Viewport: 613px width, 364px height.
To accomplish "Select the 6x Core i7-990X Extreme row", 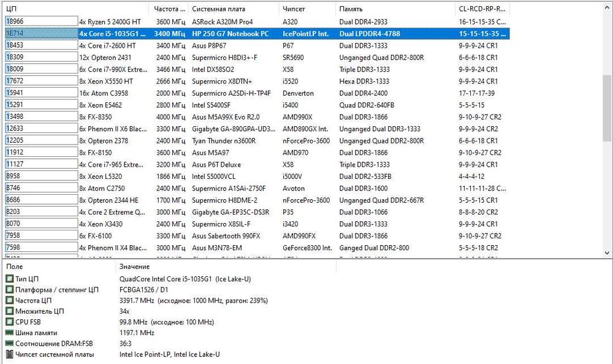I will point(257,69).
